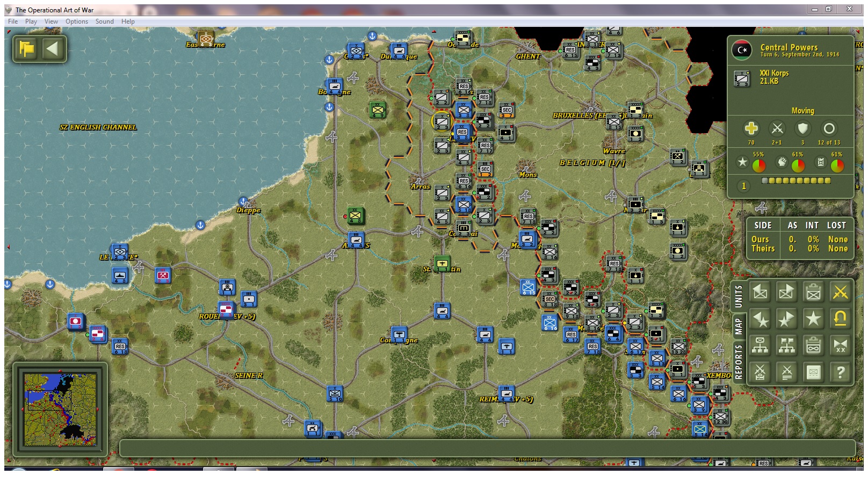Click the plain star formation button
The height and width of the screenshot is (496, 868).
click(x=813, y=319)
